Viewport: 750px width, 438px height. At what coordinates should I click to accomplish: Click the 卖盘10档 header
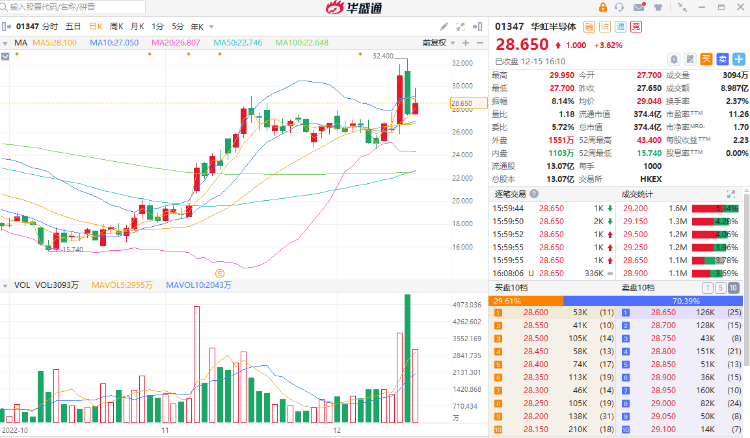(638, 288)
